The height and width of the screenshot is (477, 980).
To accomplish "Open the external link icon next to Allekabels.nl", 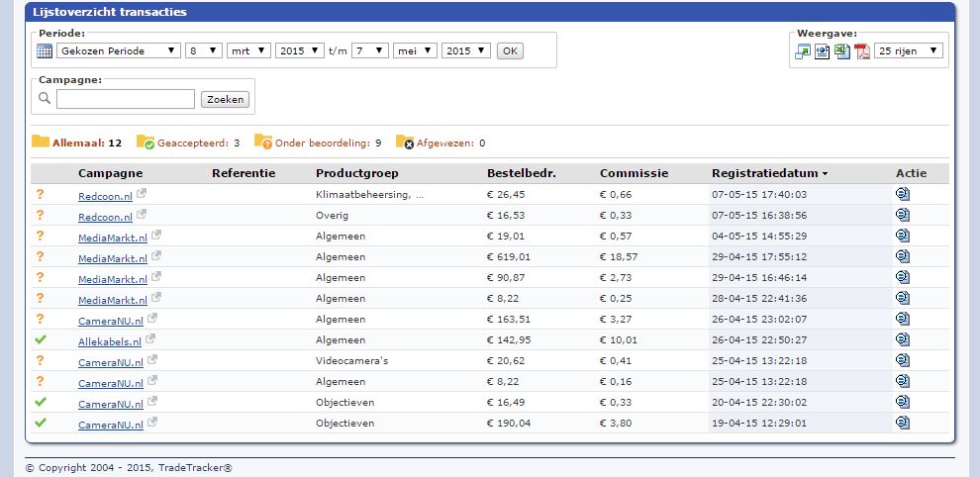I will [x=150, y=338].
